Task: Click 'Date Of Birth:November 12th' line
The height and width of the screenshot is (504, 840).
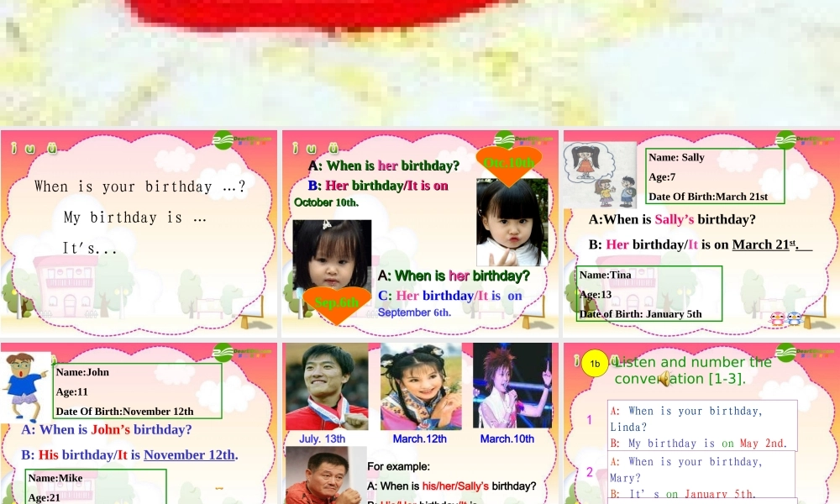Action: coord(124,412)
